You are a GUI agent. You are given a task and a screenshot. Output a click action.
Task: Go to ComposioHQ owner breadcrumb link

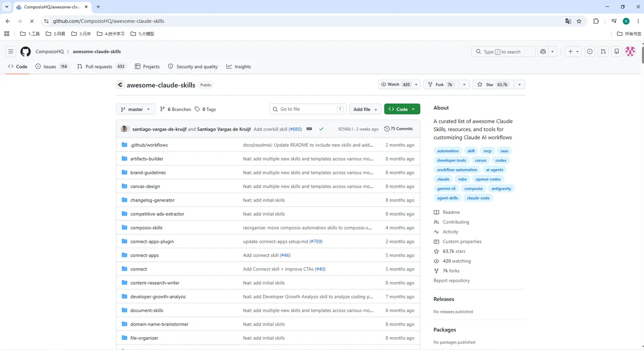pos(50,52)
